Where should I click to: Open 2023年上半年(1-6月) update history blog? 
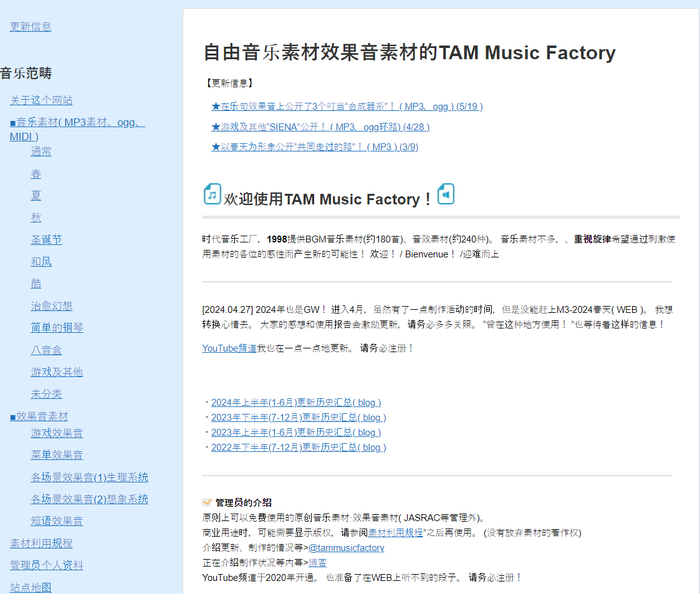click(x=296, y=433)
